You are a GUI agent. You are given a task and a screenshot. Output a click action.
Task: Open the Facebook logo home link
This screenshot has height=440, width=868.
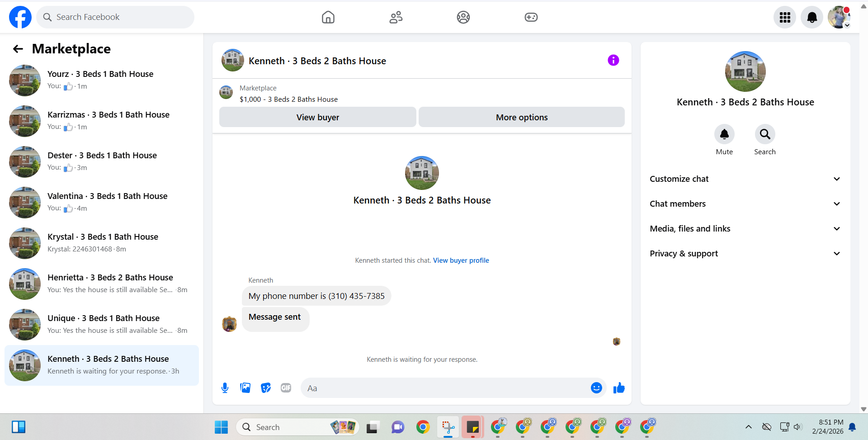(20, 17)
